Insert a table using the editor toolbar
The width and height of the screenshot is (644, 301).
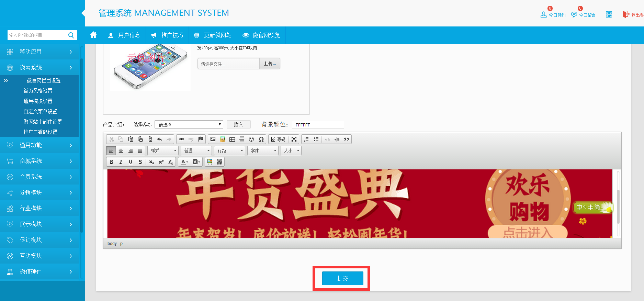pyautogui.click(x=232, y=139)
